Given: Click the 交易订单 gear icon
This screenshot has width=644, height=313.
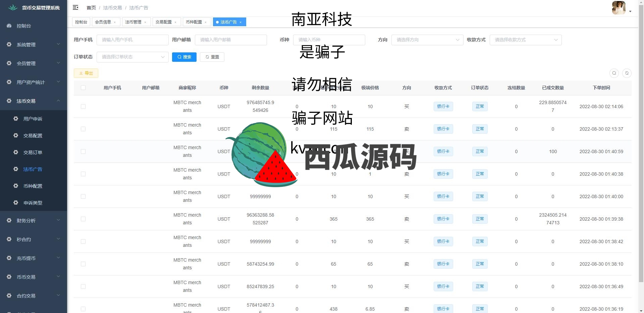Looking at the screenshot, I should (16, 152).
